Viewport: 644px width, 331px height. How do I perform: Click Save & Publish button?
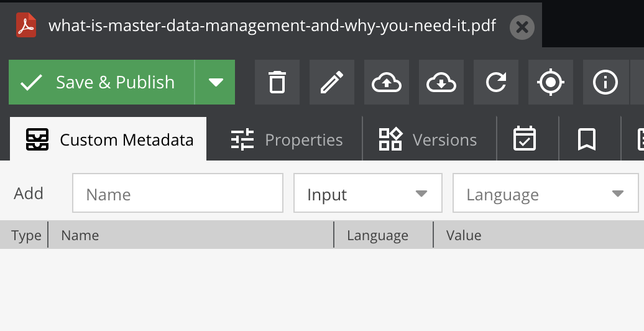(101, 82)
